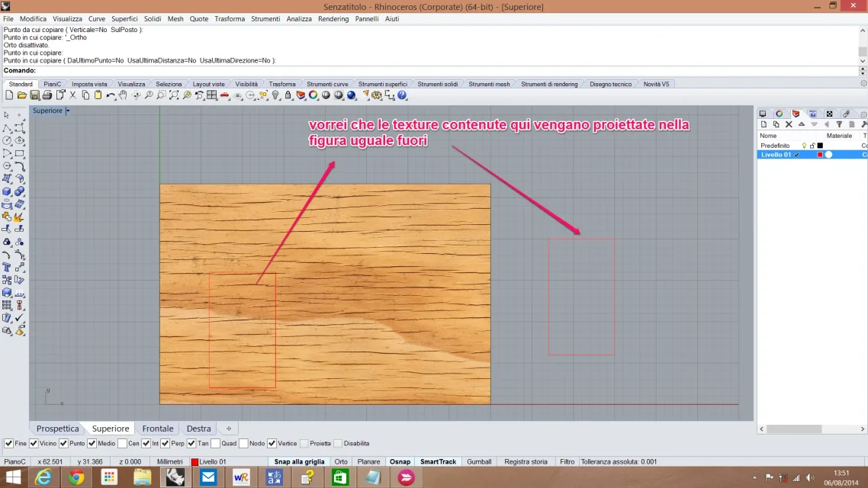Switch to the Frontale viewport tab

[158, 429]
